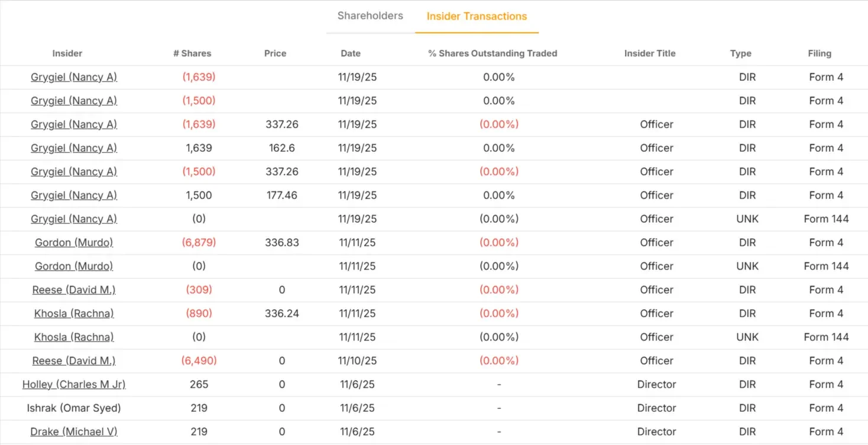The width and height of the screenshot is (868, 445).
Task: Click the # Shares column header
Action: point(192,53)
